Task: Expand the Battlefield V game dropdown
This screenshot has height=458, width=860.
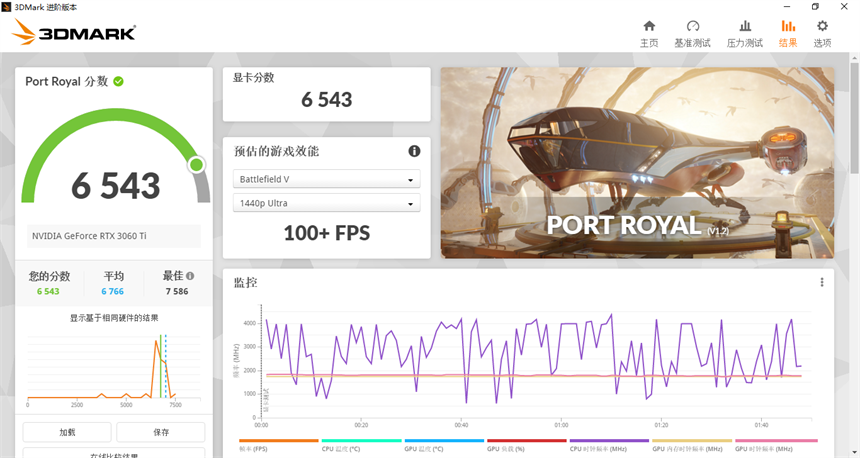Action: pos(326,179)
